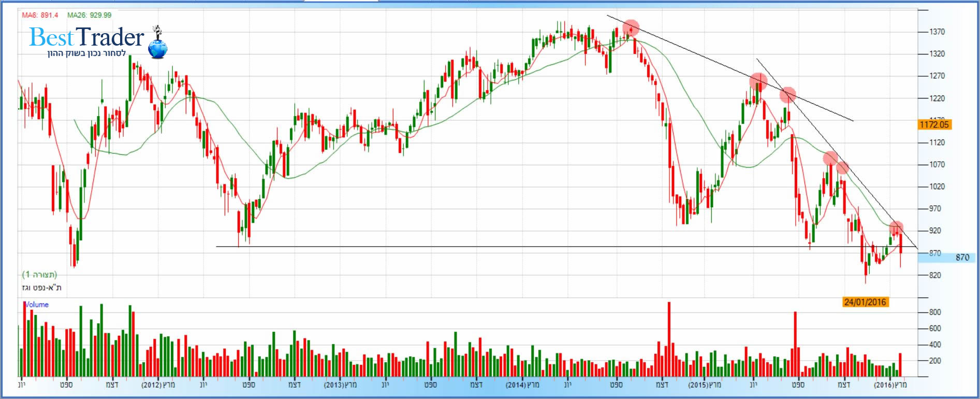Click the orange 24/01/2016 date tag
The height and width of the screenshot is (399, 980).
click(x=865, y=302)
